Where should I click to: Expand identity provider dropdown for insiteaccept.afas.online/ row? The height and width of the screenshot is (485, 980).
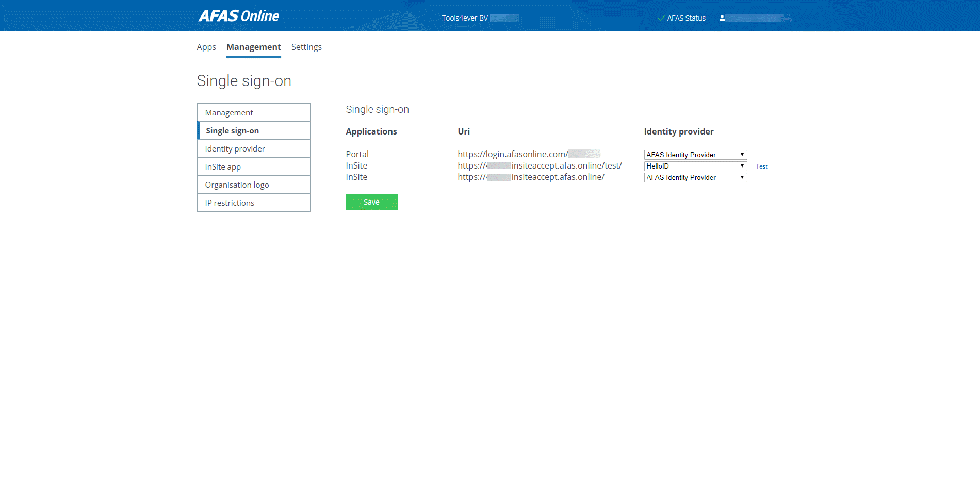coord(695,177)
